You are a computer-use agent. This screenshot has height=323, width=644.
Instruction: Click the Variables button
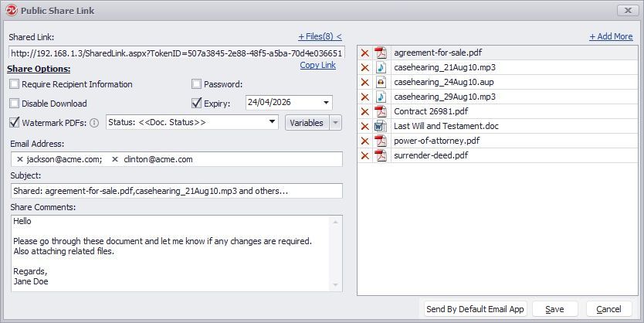click(307, 123)
